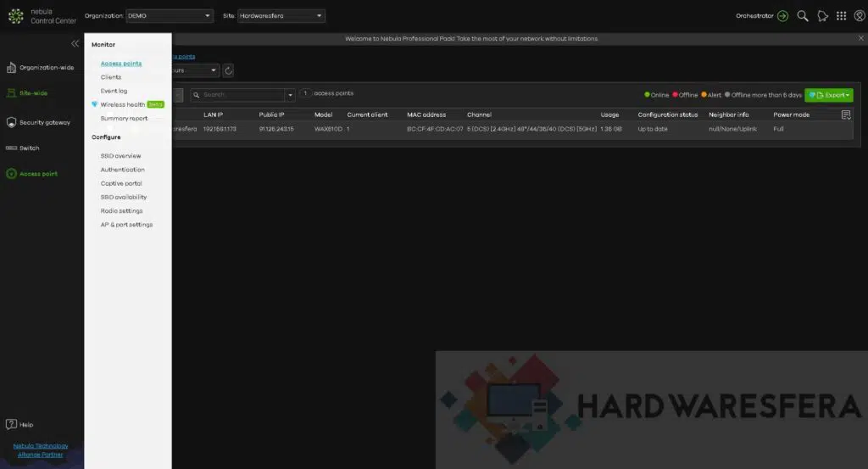Open Switch section
The image size is (868, 469).
point(23,148)
